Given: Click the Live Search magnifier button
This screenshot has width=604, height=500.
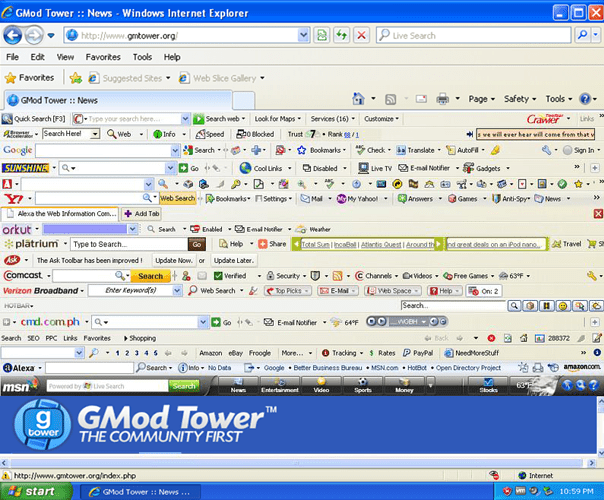Looking at the screenshot, I should (x=583, y=35).
